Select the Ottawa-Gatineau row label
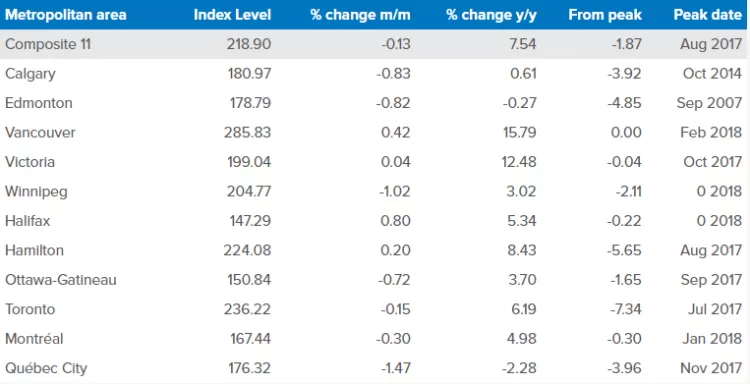 pos(61,280)
